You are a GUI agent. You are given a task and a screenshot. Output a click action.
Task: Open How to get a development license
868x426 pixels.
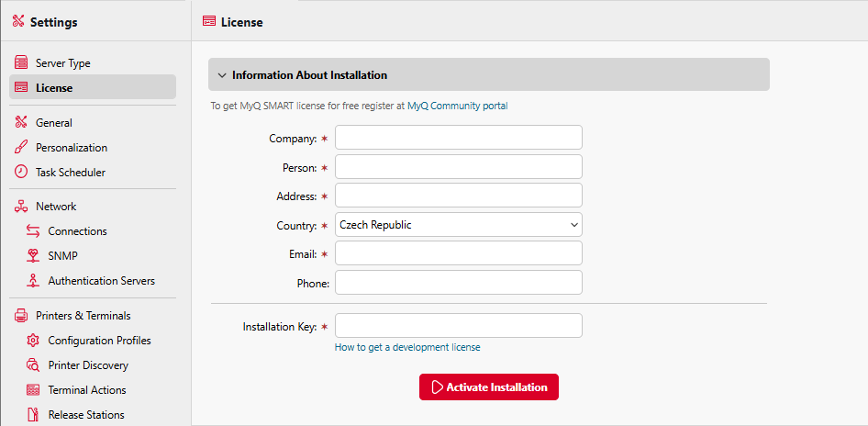pyautogui.click(x=407, y=347)
